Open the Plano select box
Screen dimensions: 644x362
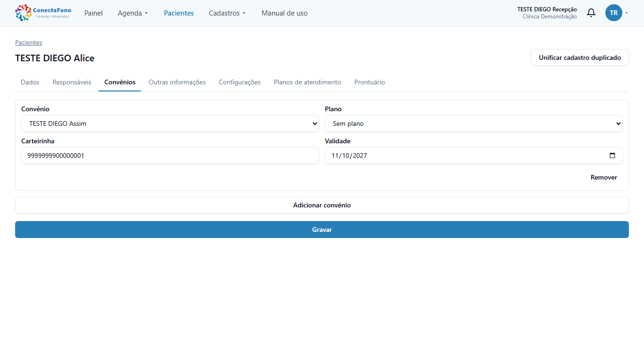click(474, 123)
